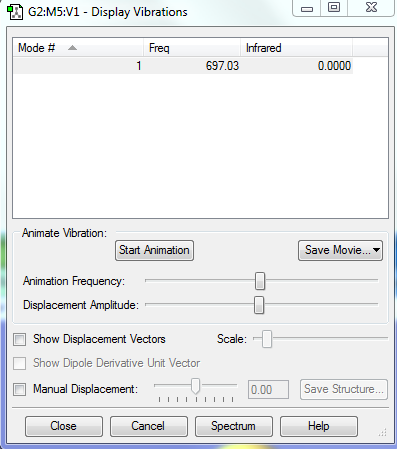Tick the Manual Displacement checkbox
The height and width of the screenshot is (449, 397).
[19, 389]
